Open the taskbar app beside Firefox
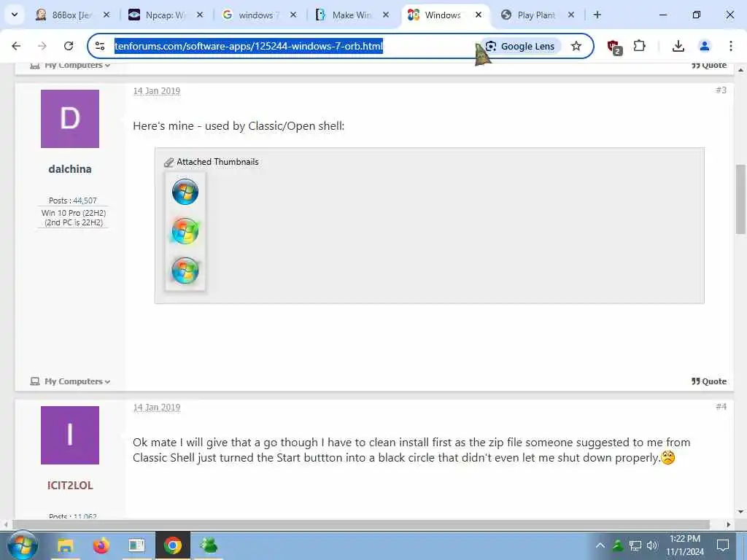Viewport: 747px width, 560px height. [136, 545]
